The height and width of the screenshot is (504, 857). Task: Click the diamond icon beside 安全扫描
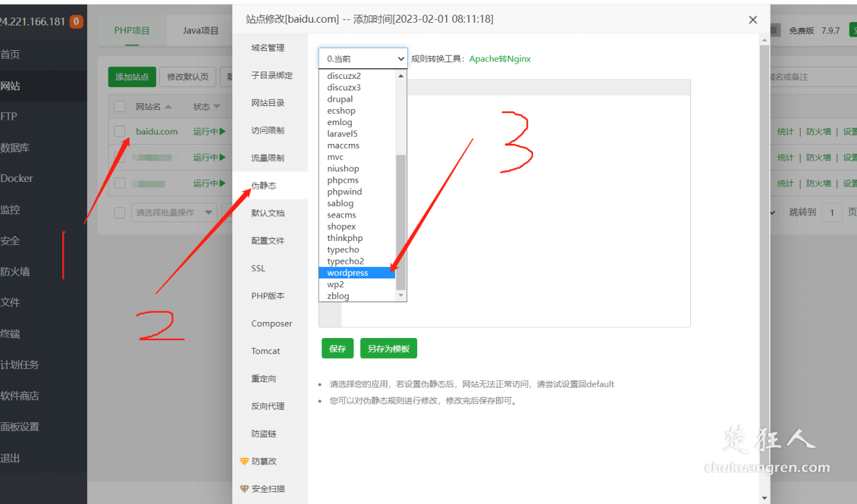(x=244, y=489)
